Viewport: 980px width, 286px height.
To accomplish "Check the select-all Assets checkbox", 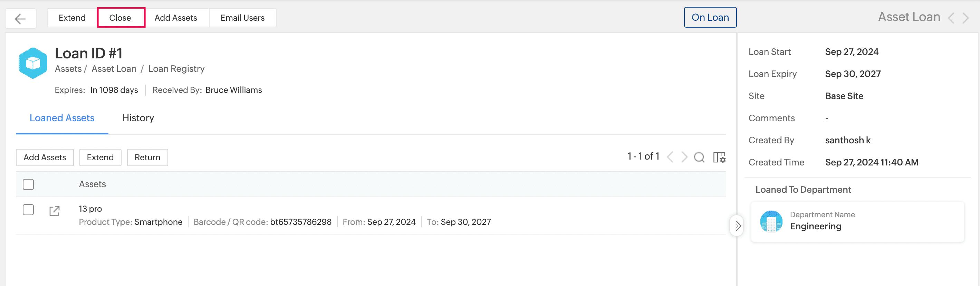I will tap(28, 184).
